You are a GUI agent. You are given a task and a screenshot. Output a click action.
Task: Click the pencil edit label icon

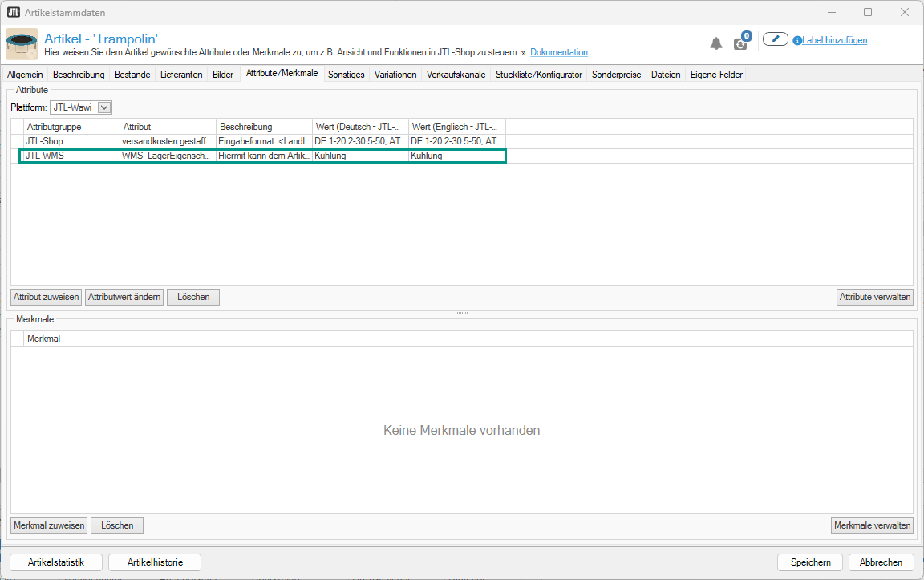point(775,39)
